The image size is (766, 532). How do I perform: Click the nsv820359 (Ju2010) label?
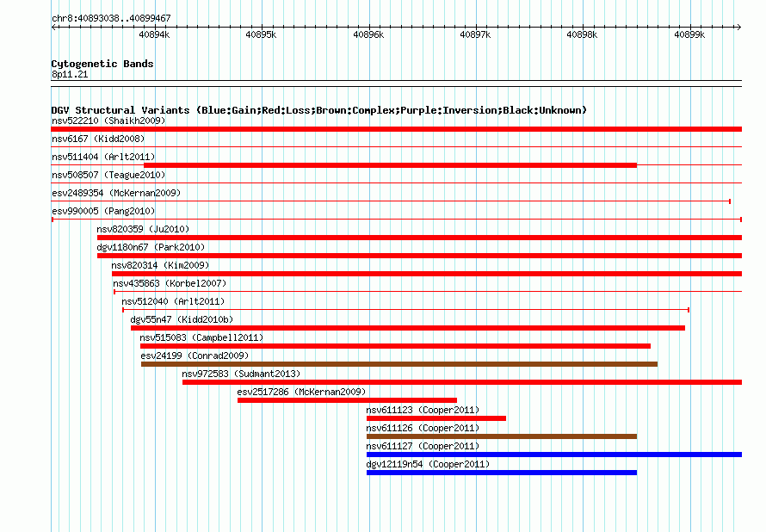tap(143, 229)
